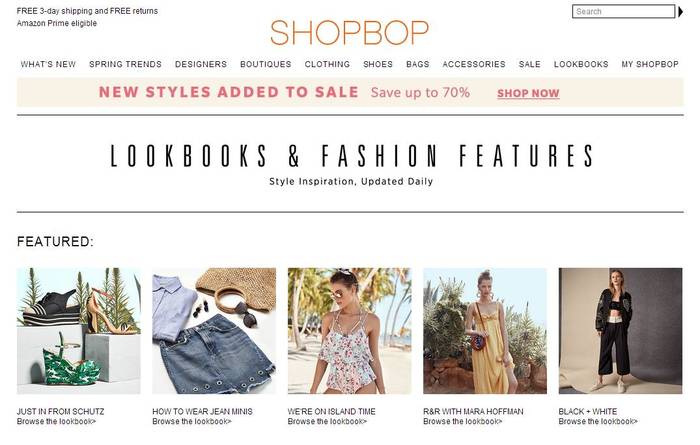The width and height of the screenshot is (700, 445).
Task: Click the search submit arrow icon
Action: click(x=680, y=12)
